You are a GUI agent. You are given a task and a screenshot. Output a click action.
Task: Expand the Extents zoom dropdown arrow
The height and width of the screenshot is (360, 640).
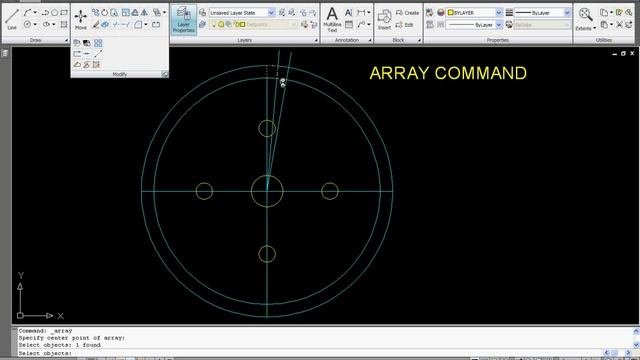(594, 28)
